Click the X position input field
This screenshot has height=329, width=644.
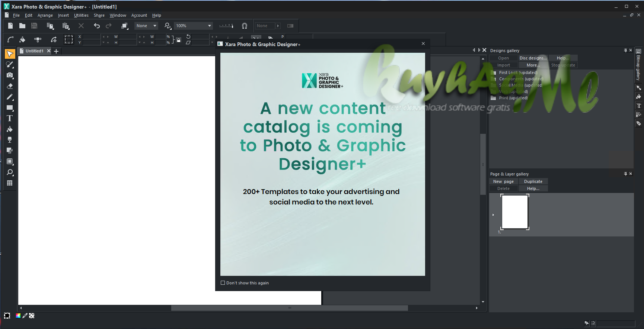click(92, 37)
